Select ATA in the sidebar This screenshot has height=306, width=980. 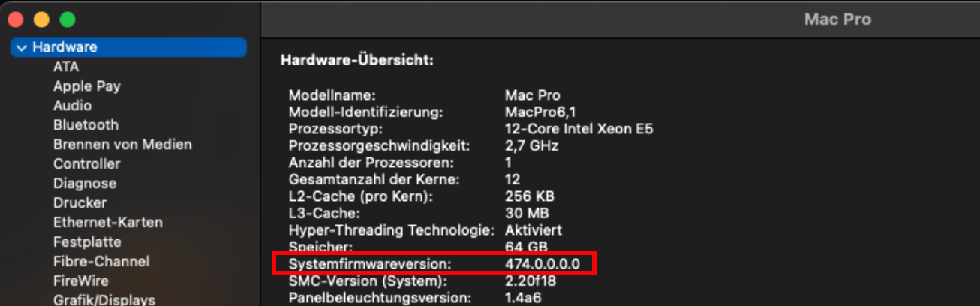tap(66, 67)
